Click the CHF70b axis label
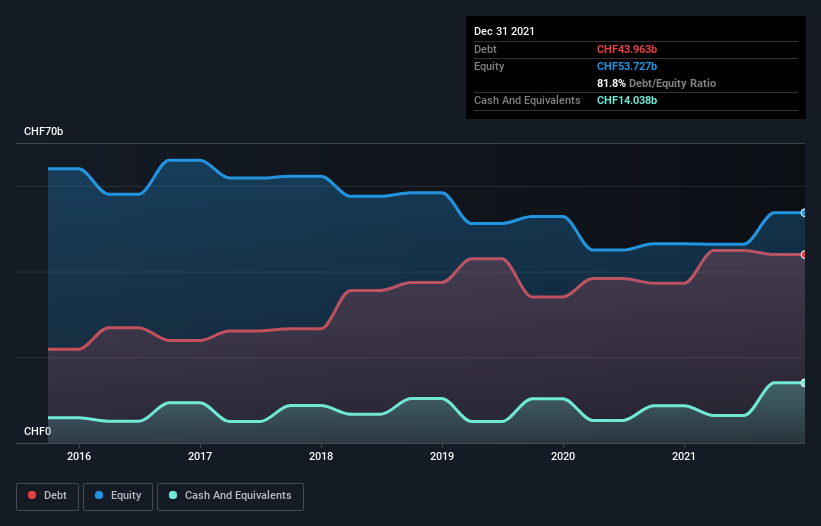This screenshot has width=821, height=526. [43, 131]
